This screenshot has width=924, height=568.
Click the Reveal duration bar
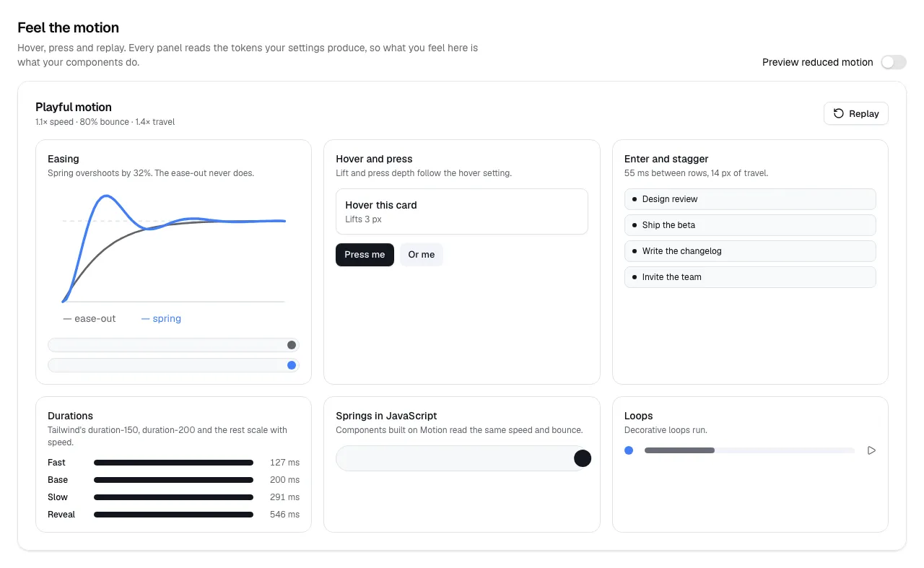pos(173,515)
